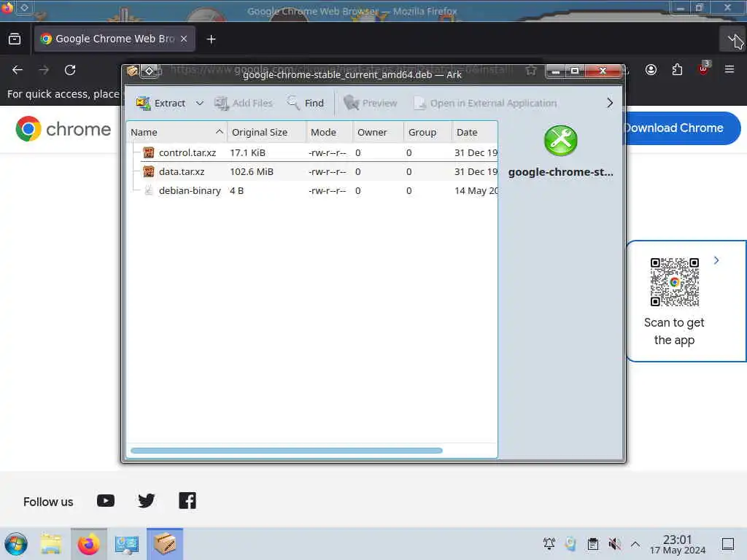The height and width of the screenshot is (560, 747).
Task: Click the 17.1 KiB size cell
Action: click(248, 152)
